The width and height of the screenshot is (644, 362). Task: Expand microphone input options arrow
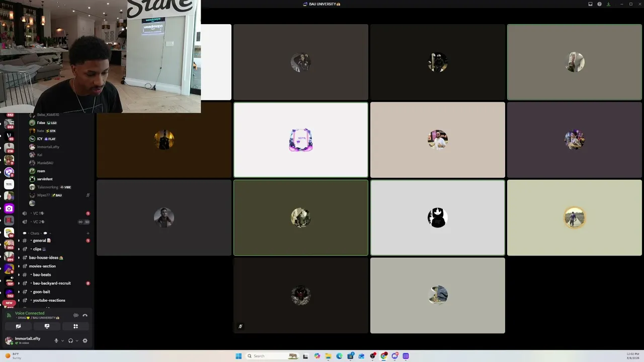tap(62, 340)
